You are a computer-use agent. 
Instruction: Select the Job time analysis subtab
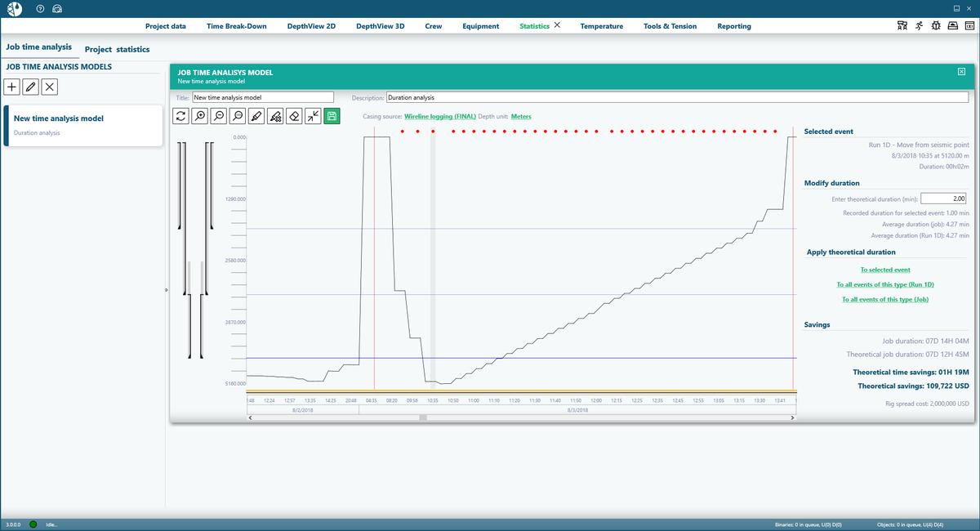tap(38, 47)
